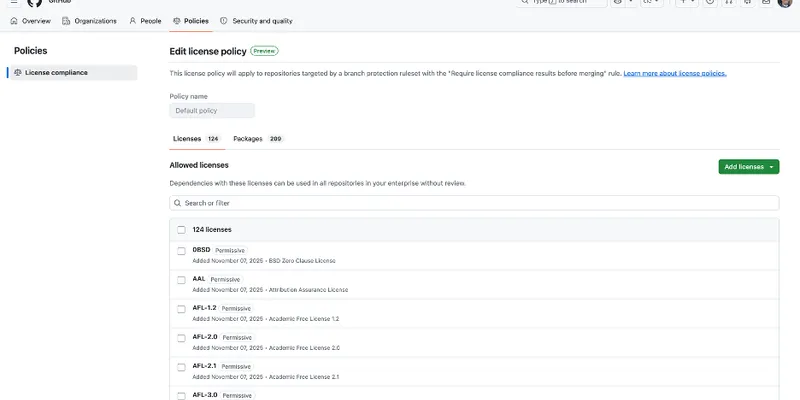This screenshot has width=800, height=400.
Task: Click the GitHub logo in the header
Action: 35,3
